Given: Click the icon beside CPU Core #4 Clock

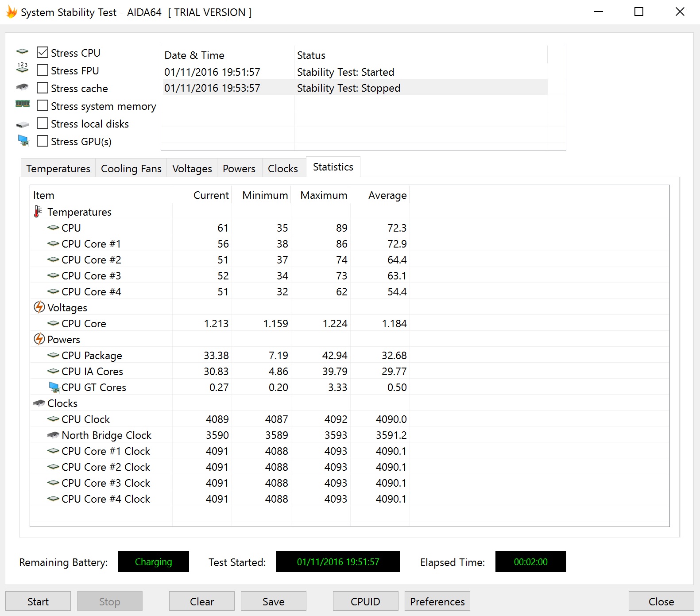Looking at the screenshot, I should coord(53,499).
